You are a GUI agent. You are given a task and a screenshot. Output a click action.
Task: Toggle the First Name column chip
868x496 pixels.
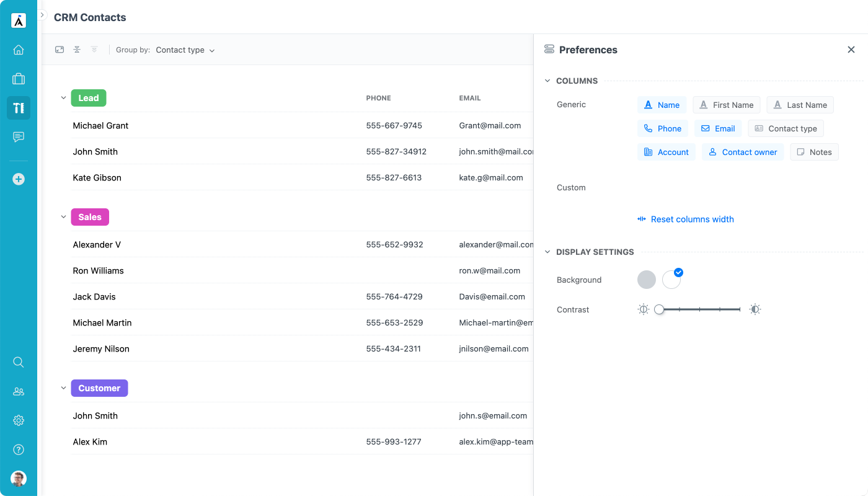pyautogui.click(x=727, y=105)
